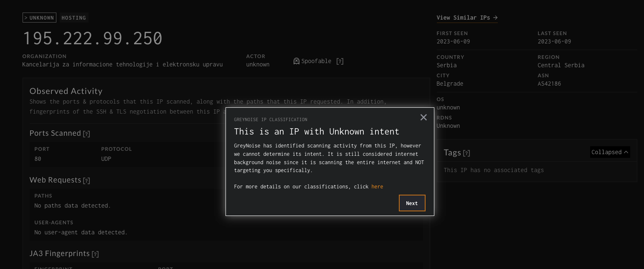Viewport: 644px width, 269px height.
Task: Click 'This IP has no associated tags'
Action: coord(494,170)
